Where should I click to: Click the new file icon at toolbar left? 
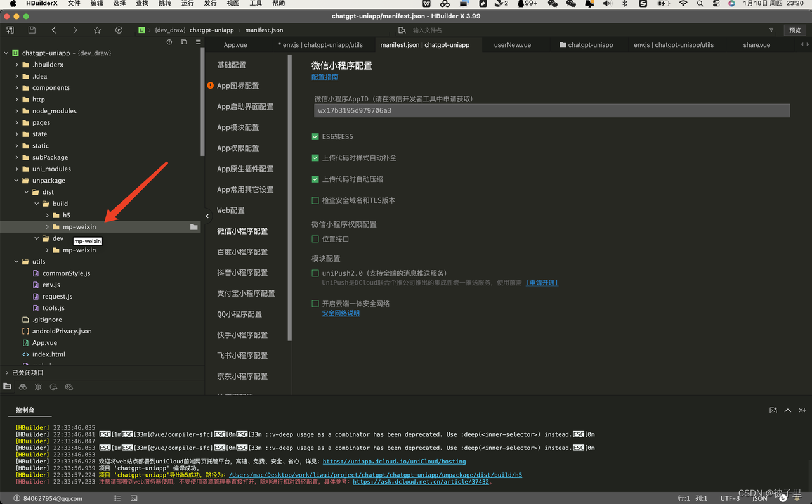pyautogui.click(x=10, y=30)
